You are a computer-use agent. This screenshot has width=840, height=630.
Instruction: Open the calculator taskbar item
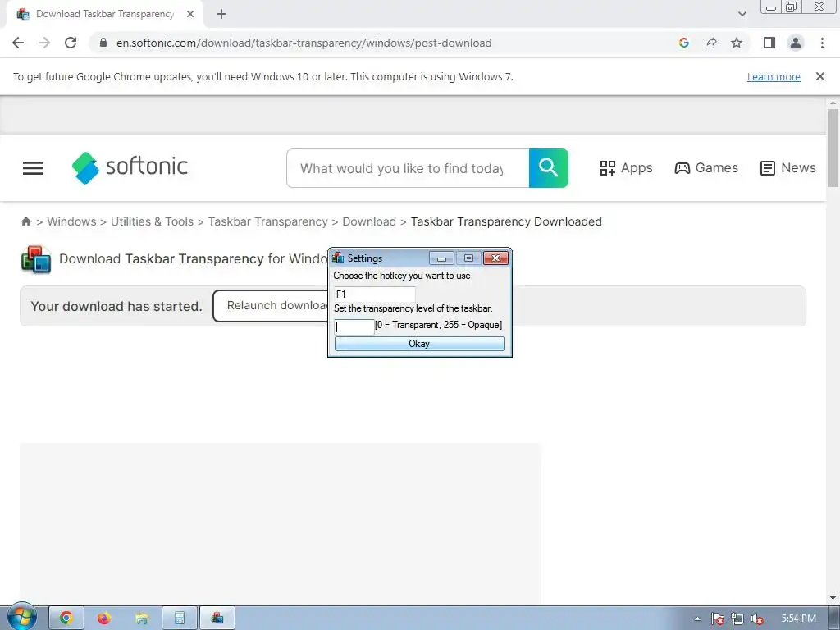(180, 619)
